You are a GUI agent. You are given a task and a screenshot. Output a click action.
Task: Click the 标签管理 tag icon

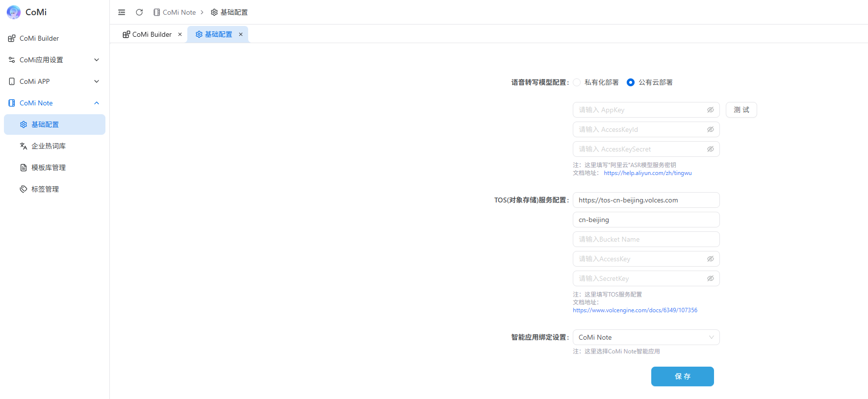(x=24, y=189)
